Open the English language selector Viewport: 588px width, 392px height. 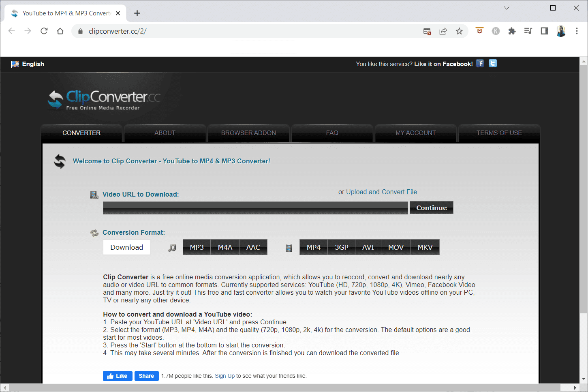tap(28, 64)
